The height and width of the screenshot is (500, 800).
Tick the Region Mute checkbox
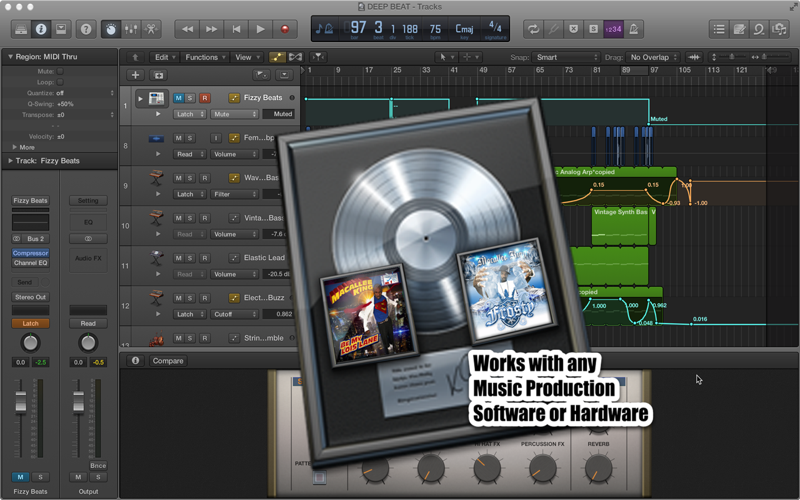[60, 71]
